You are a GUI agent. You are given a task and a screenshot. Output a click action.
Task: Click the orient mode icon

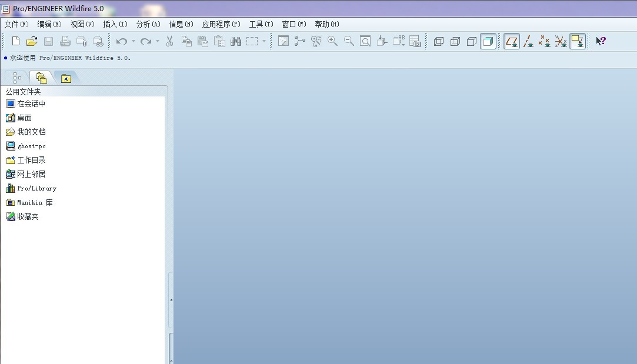[x=316, y=41]
